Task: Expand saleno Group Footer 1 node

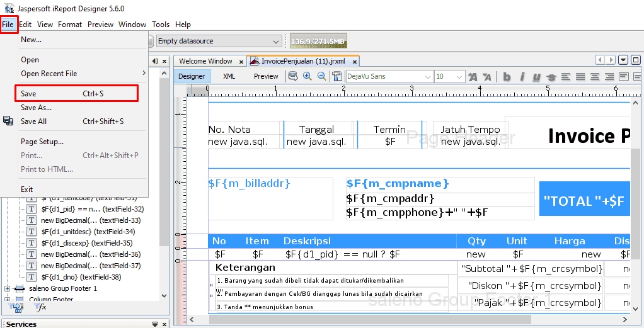Action: pyautogui.click(x=7, y=288)
